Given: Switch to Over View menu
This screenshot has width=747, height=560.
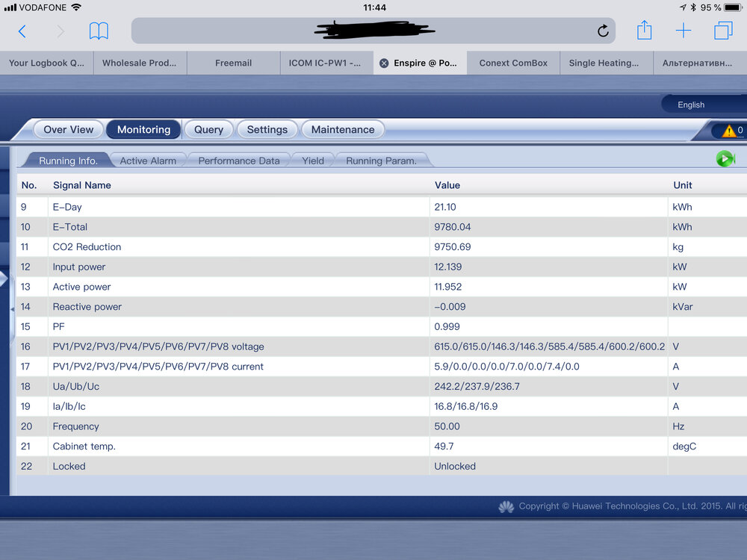Looking at the screenshot, I should (x=69, y=129).
